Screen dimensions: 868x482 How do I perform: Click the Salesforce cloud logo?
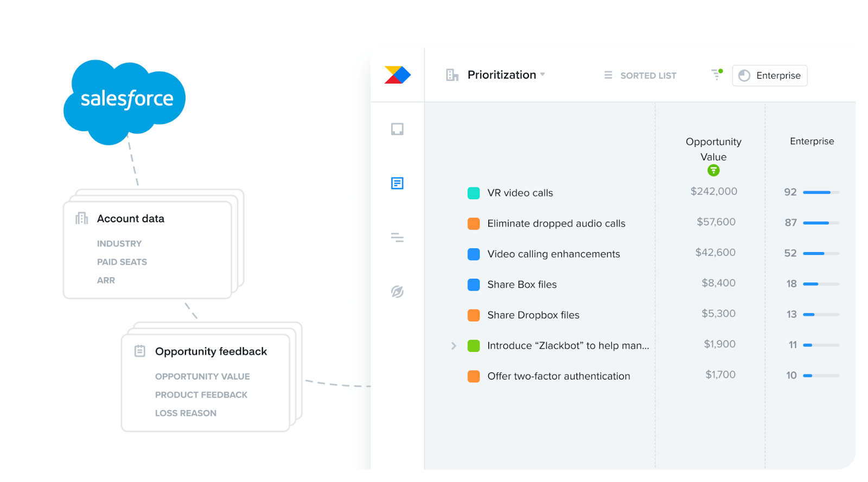(x=125, y=102)
